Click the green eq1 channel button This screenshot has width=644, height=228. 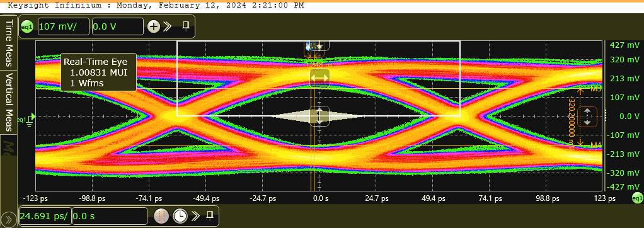(28, 26)
